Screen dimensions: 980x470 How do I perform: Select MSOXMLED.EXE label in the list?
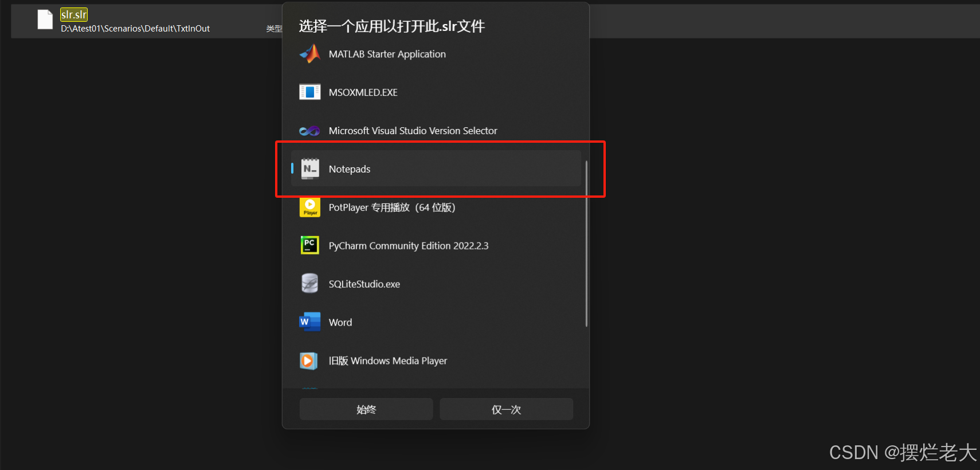tap(363, 92)
